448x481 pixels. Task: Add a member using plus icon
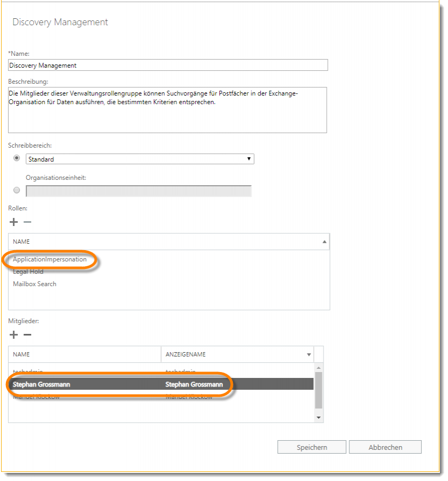[14, 335]
